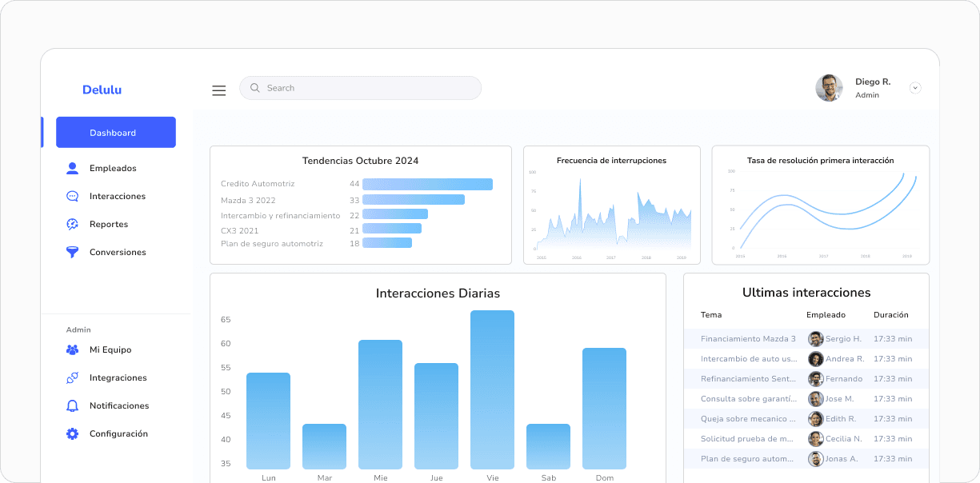This screenshot has height=483, width=980.
Task: Click the Integraciones link icon
Action: [x=73, y=377]
